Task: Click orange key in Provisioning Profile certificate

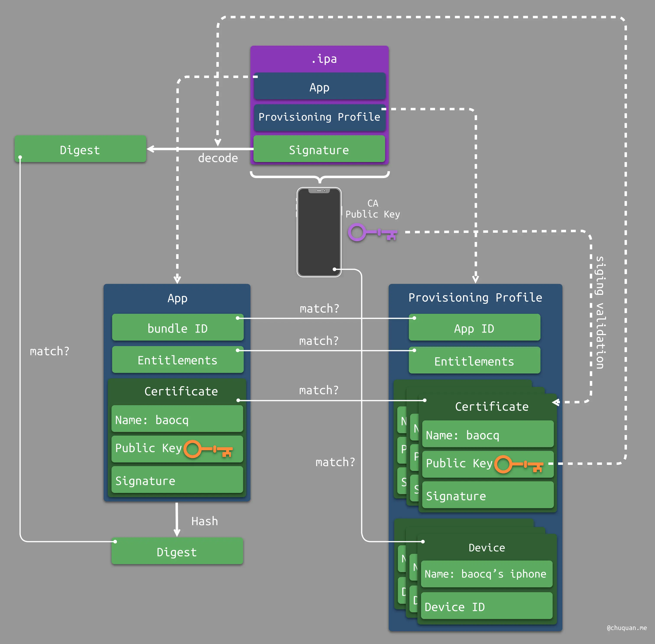Action: tap(518, 464)
